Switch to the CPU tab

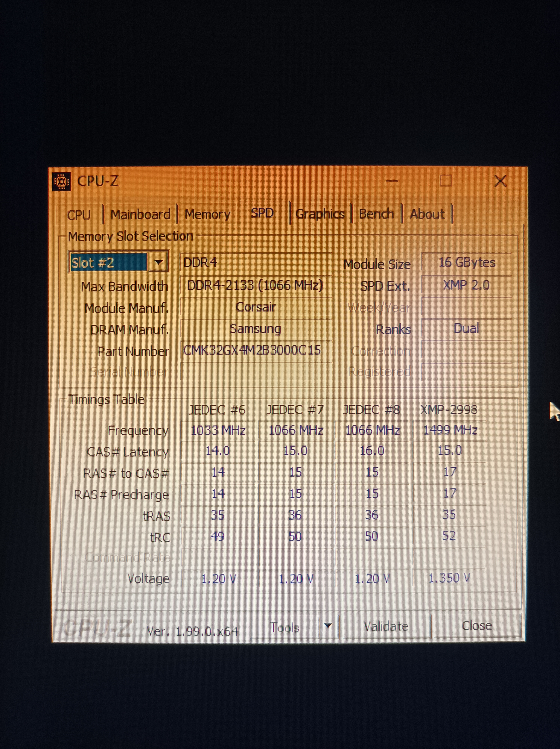(79, 215)
